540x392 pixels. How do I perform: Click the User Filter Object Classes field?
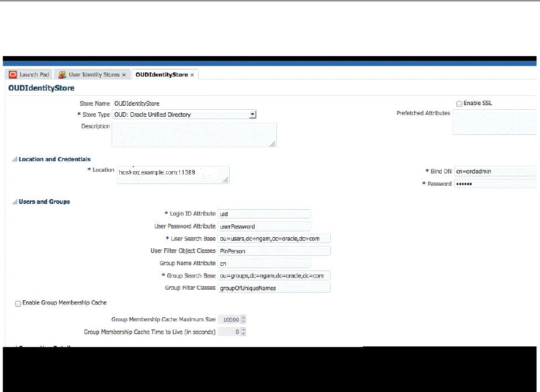click(x=274, y=251)
